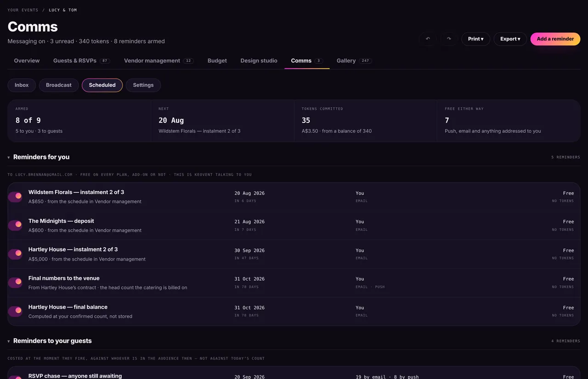
Task: Click the Armed 8 of 9 stat card
Action: [79, 121]
